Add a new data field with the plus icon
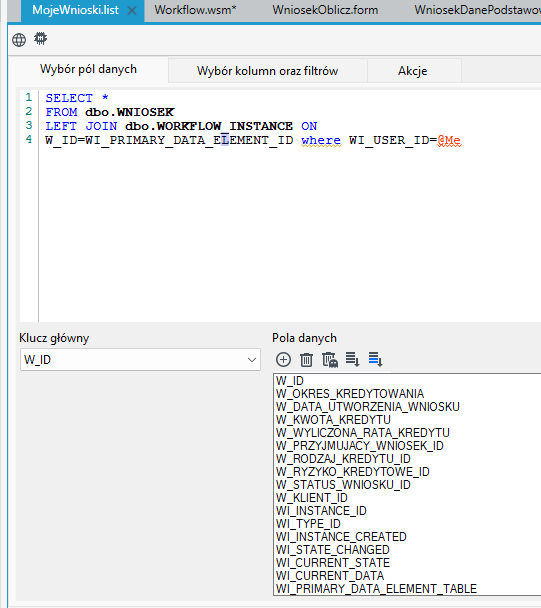This screenshot has width=541, height=608. point(283,360)
